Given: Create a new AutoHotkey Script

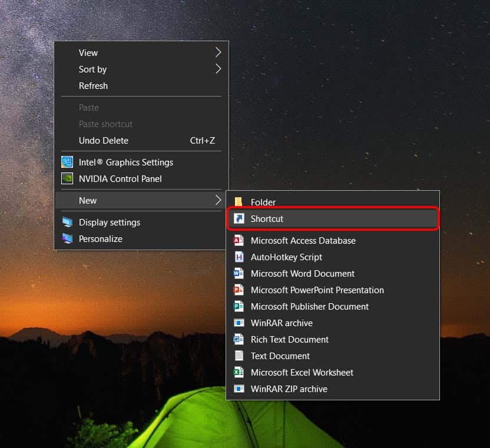Looking at the screenshot, I should [286, 257].
